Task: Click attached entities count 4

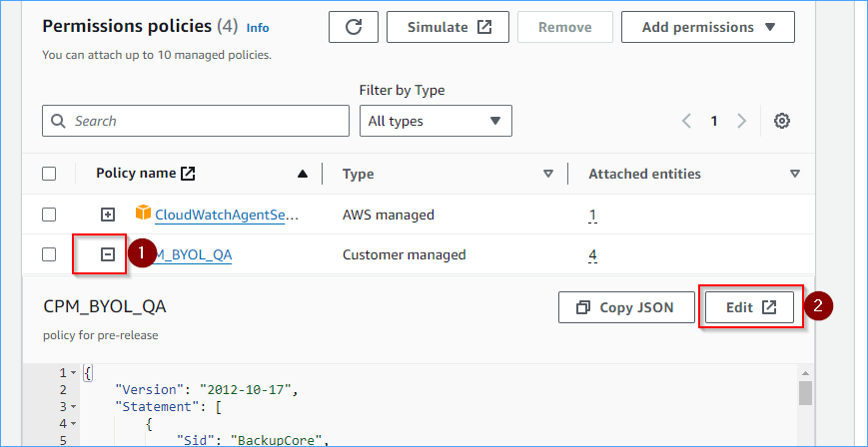Action: tap(592, 255)
